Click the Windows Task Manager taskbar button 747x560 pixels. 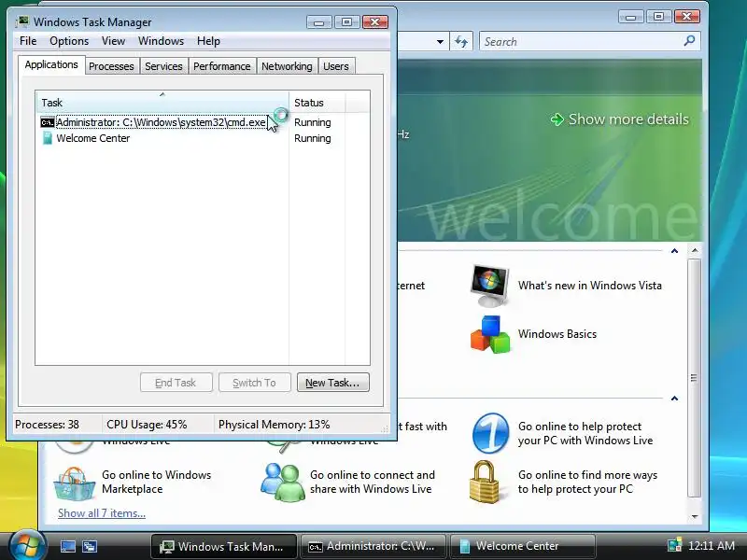click(x=224, y=546)
